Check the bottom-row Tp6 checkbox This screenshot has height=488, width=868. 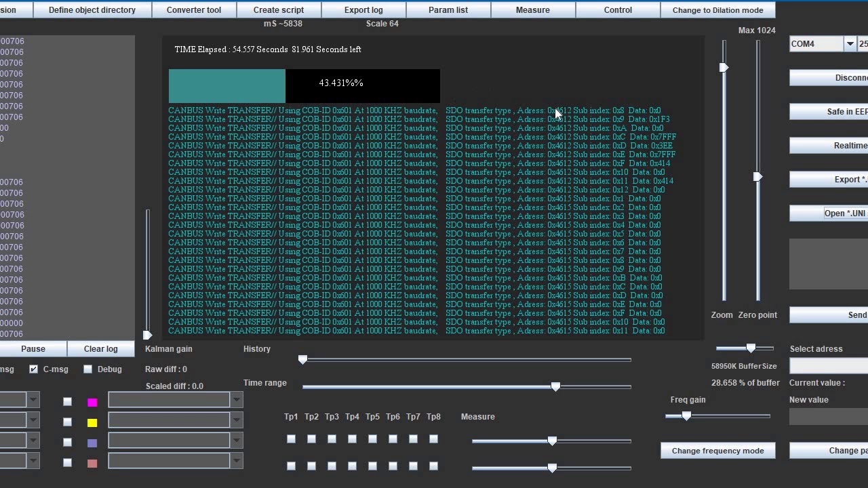393,466
